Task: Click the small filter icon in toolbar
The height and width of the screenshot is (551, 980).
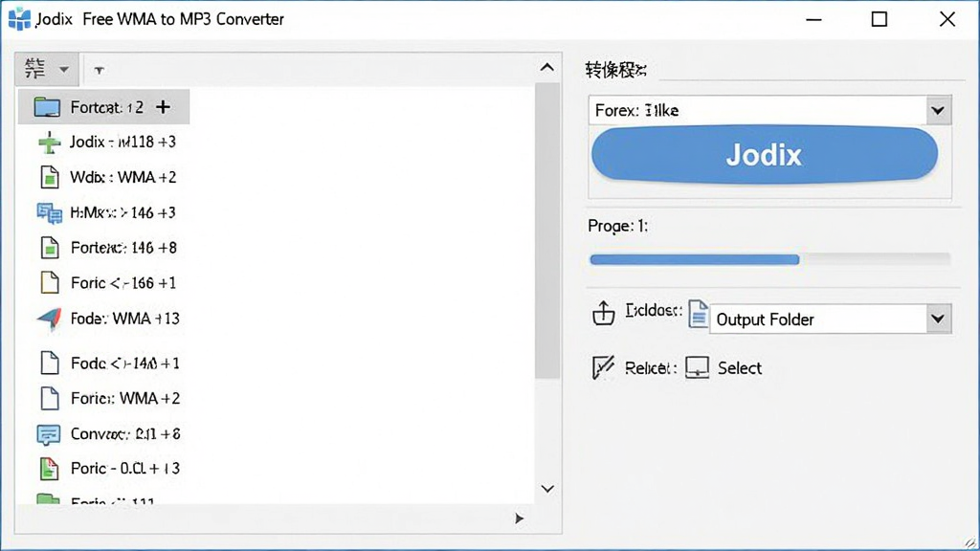Action: click(99, 70)
